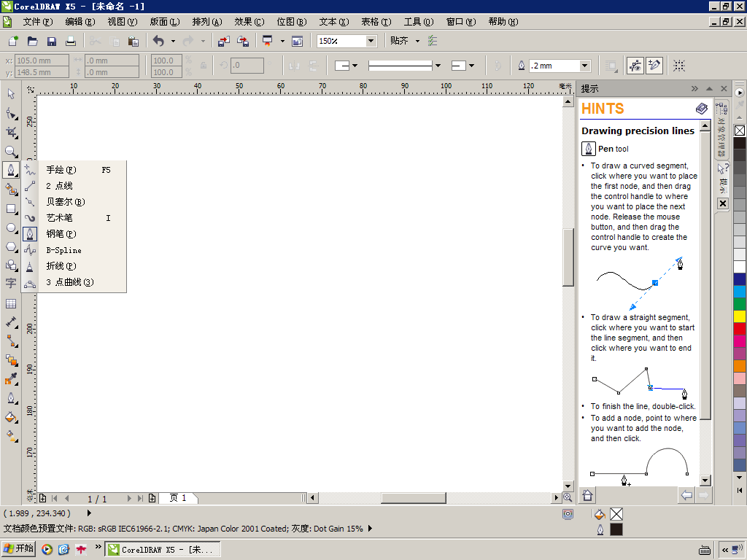Open the application launcher dropdown arrow
The image size is (747, 560).
click(282, 41)
